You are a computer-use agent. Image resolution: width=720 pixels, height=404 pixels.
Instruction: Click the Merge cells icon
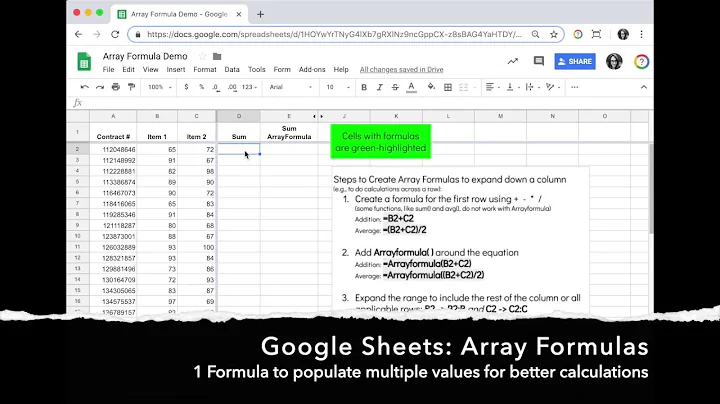(463, 87)
